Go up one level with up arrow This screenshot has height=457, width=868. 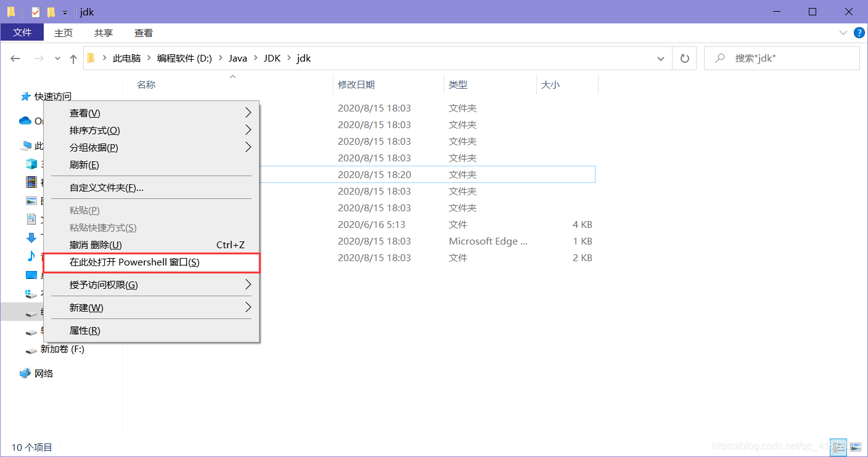pyautogui.click(x=73, y=59)
